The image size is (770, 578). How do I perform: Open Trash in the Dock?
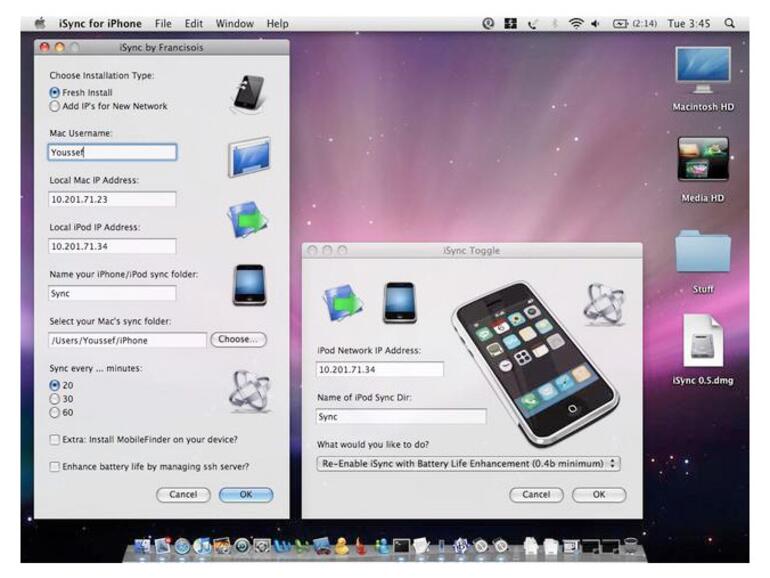click(631, 546)
